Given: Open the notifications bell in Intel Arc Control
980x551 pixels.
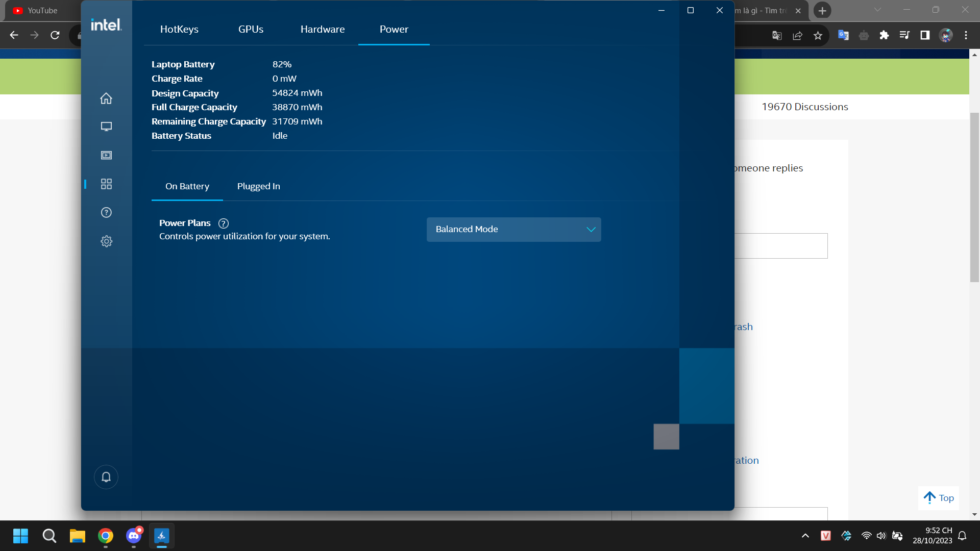Looking at the screenshot, I should tap(106, 477).
